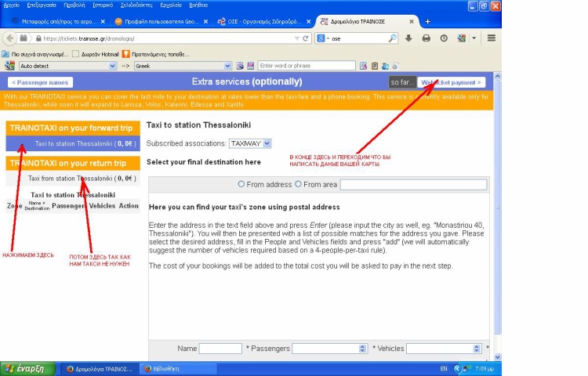Click the έναρξη Start button
The image size is (588, 376).
coord(27,369)
